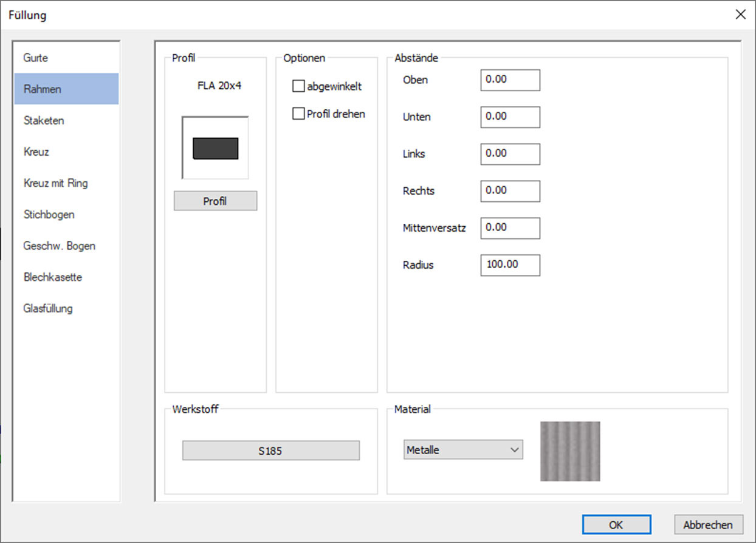Switch to Geschw. Bogen category
The image size is (756, 543).
[66, 246]
